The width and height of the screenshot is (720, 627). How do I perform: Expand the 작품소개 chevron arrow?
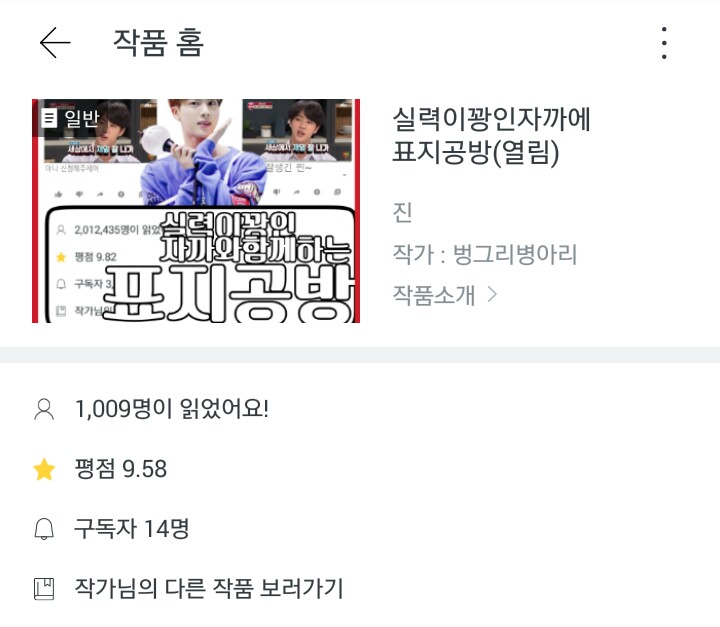click(x=492, y=294)
